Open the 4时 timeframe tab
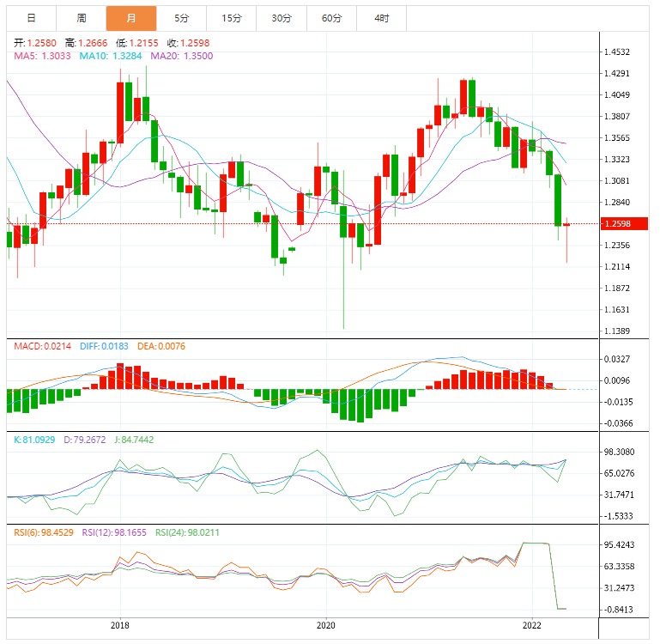 (x=382, y=19)
